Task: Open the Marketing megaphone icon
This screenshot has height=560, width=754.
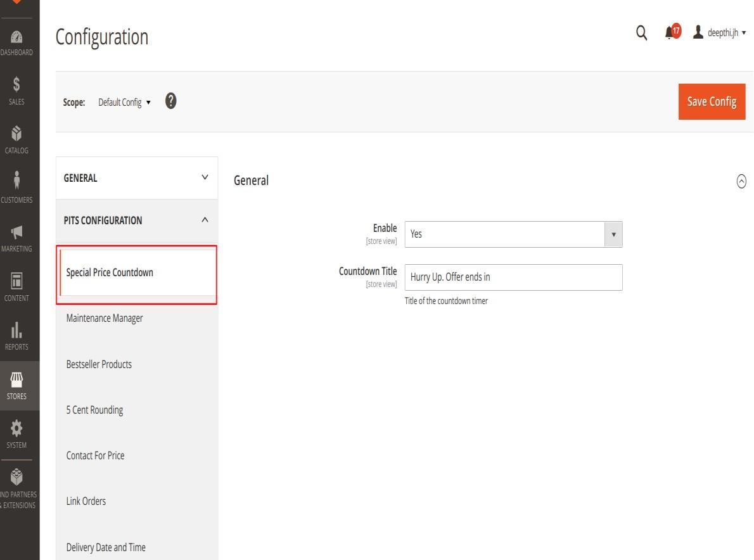Action: 19,238
